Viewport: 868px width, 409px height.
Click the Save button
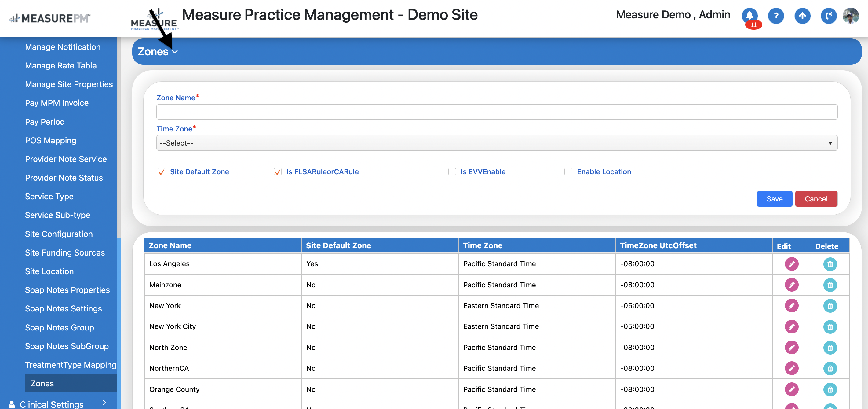coord(774,199)
